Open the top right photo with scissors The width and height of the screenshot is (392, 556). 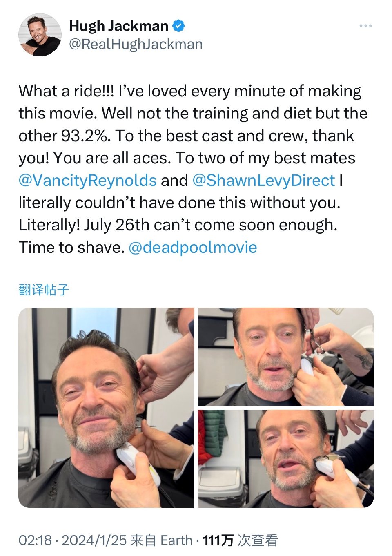(286, 357)
